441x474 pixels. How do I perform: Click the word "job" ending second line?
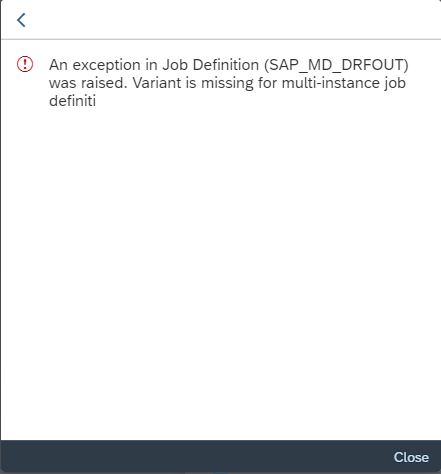(395, 83)
